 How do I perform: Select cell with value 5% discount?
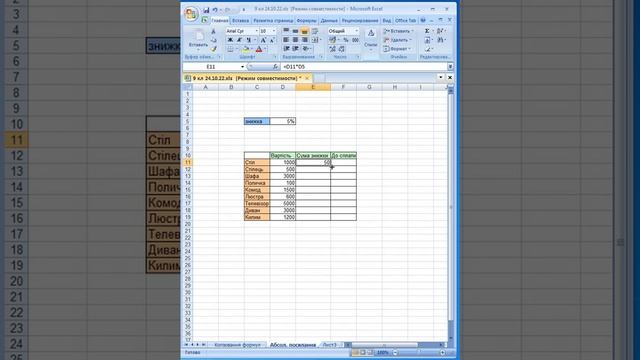click(282, 121)
